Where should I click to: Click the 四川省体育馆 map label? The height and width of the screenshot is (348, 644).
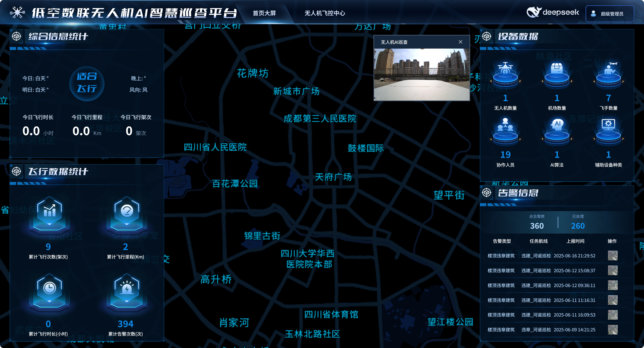(331, 315)
